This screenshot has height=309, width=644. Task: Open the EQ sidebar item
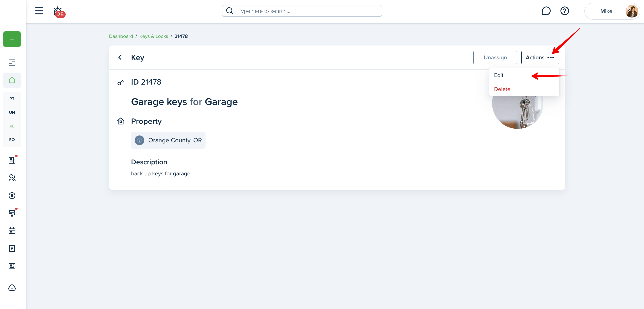point(12,140)
